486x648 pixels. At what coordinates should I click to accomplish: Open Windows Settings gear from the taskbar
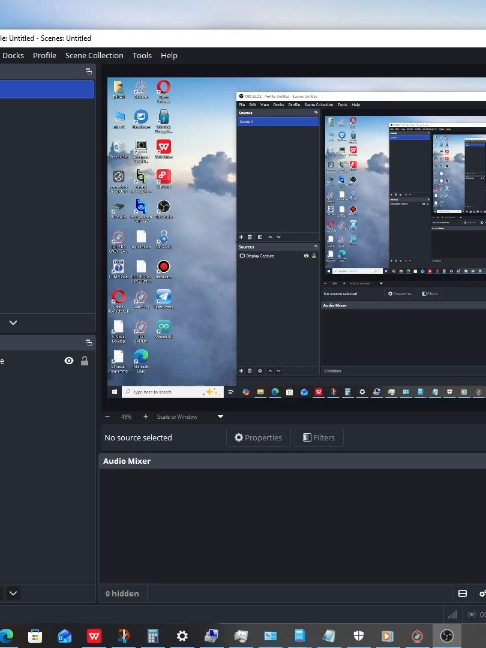pos(182,636)
